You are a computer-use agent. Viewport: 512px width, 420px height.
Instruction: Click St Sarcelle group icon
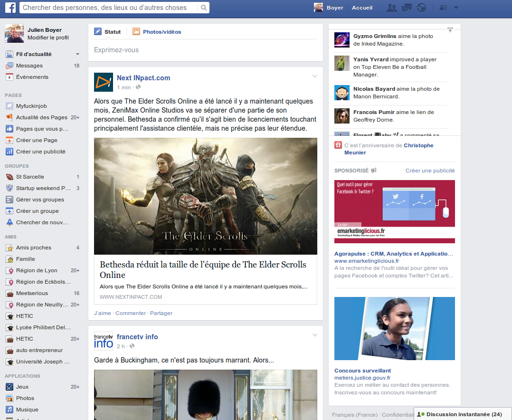tap(9, 177)
